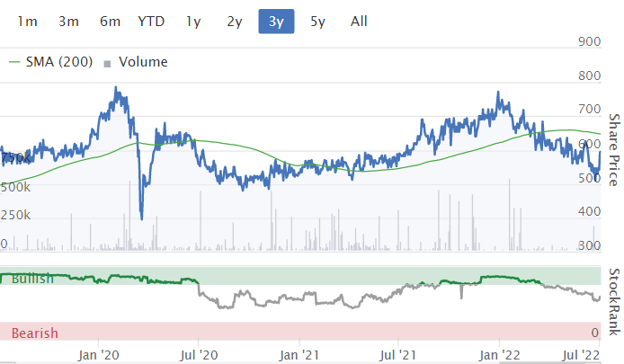Image resolution: width=624 pixels, height=364 pixels.
Task: Switch chart to 3m range
Action: [x=69, y=21]
